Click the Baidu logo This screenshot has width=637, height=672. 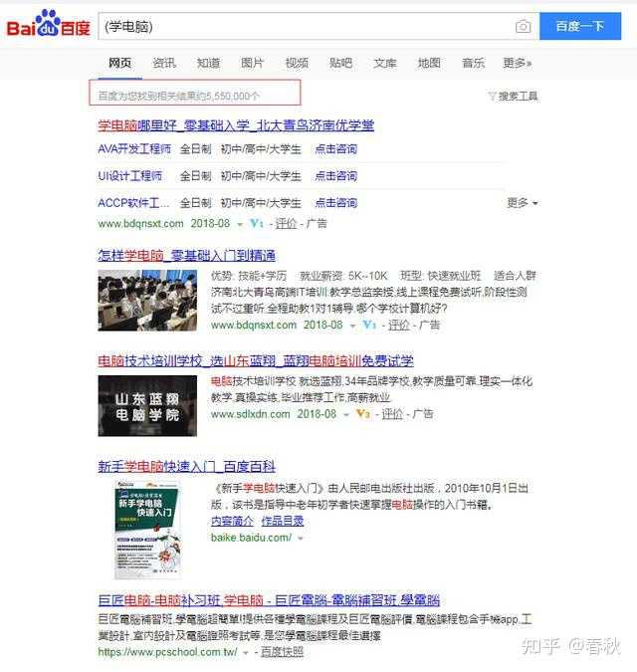click(49, 25)
